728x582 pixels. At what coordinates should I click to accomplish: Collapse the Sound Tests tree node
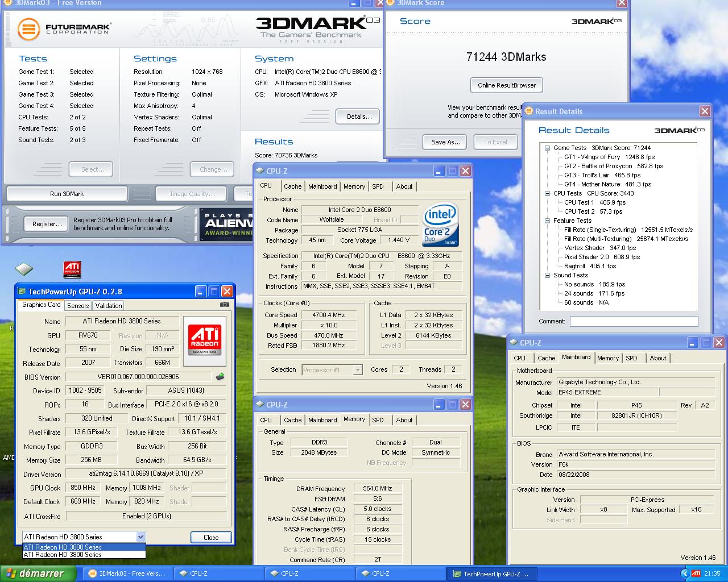547,275
